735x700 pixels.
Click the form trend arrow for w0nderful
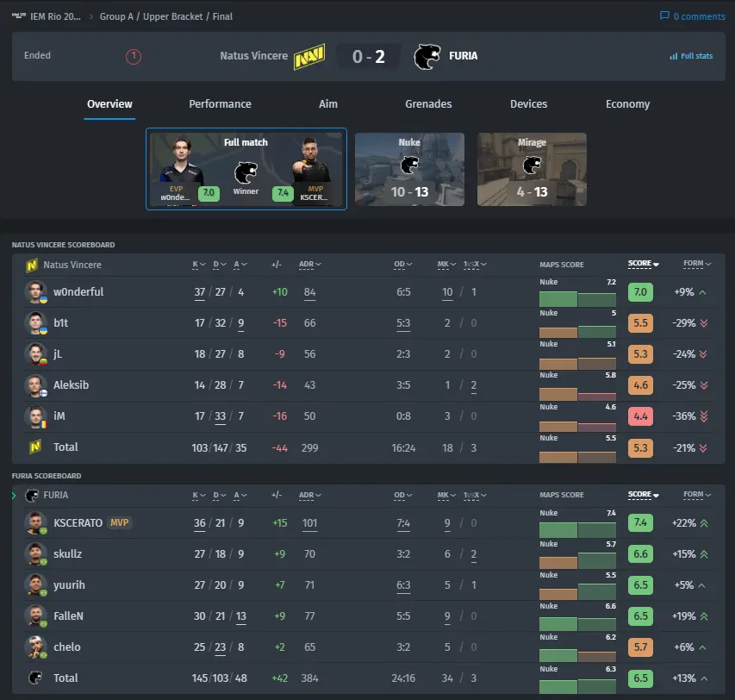[x=702, y=292]
